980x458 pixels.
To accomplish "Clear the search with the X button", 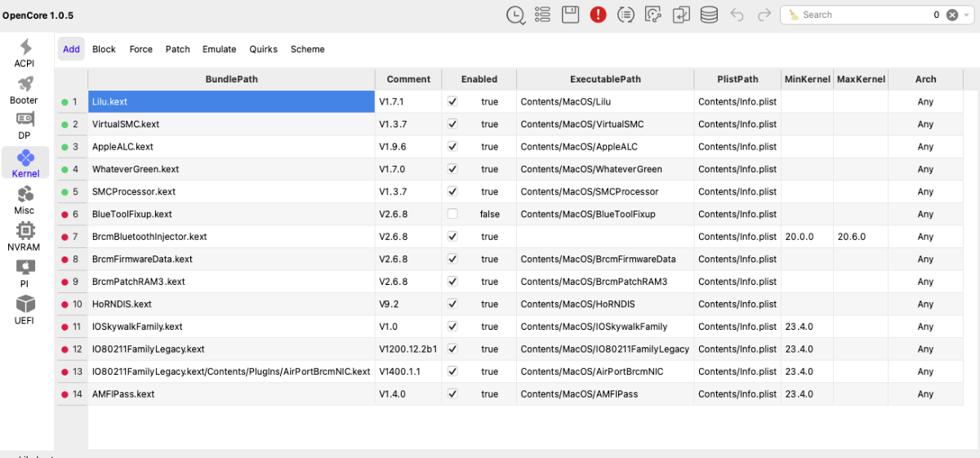I will [x=952, y=15].
